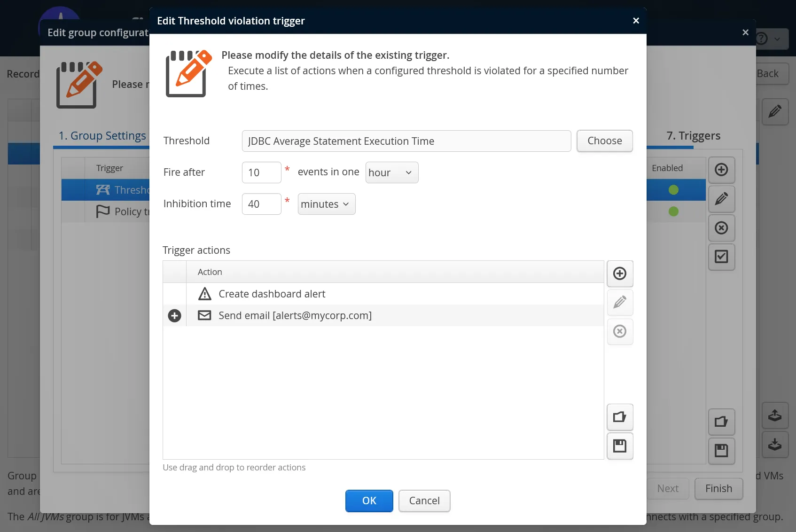This screenshot has width=796, height=532.
Task: Add a new trigger with the plus icon
Action: (722, 170)
